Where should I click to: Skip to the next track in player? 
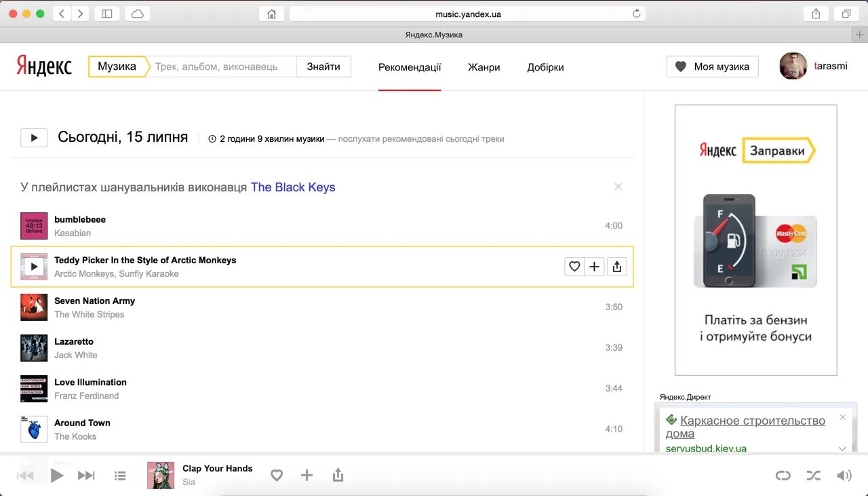(86, 476)
